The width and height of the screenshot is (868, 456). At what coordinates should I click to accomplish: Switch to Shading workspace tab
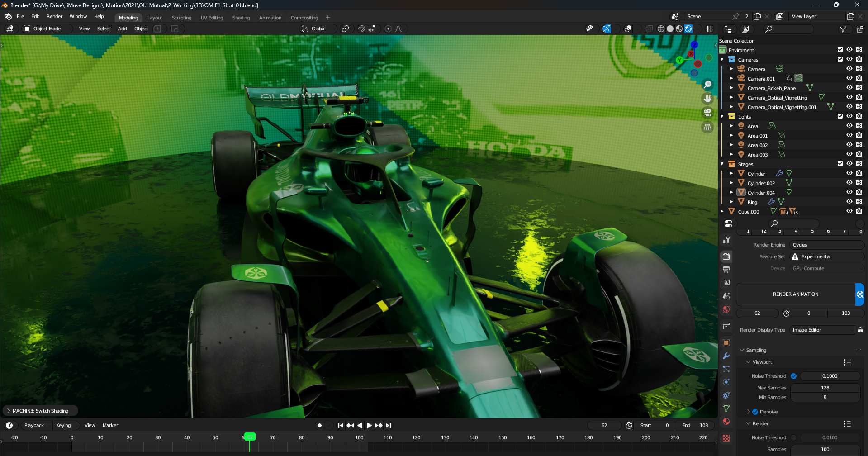point(241,18)
